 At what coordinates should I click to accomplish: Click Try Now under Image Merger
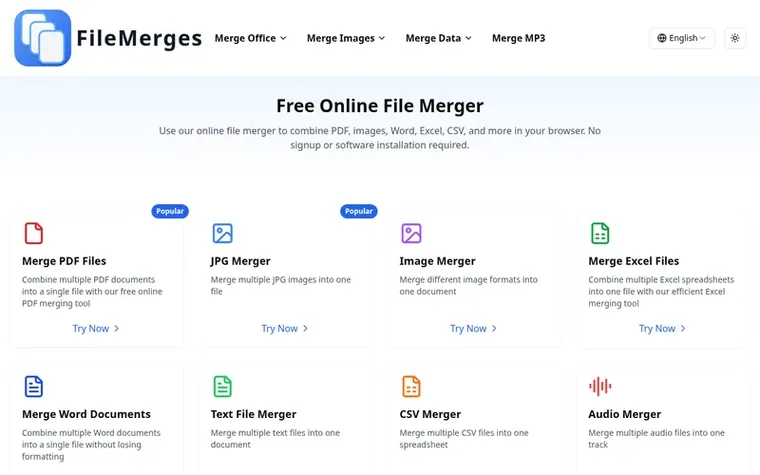(x=474, y=329)
